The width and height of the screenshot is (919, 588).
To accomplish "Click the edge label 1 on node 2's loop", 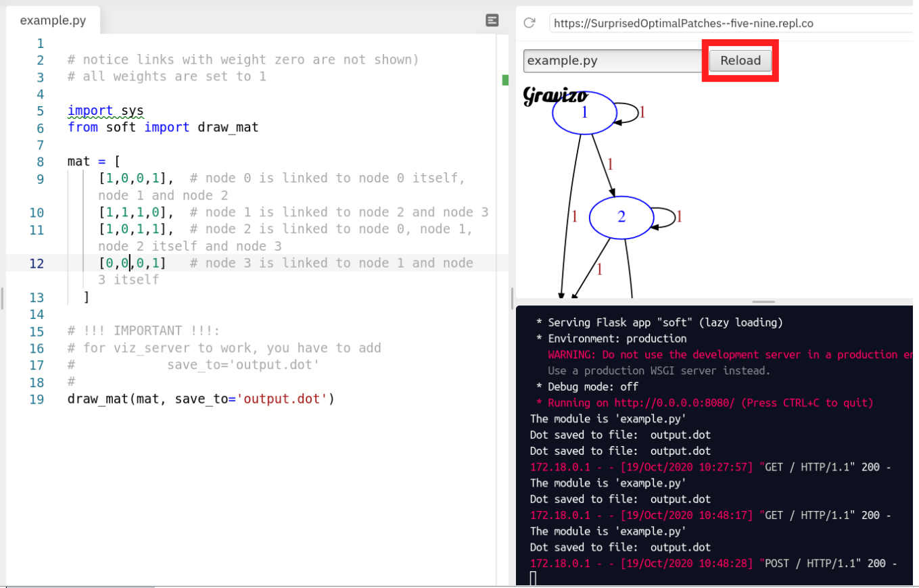I will click(680, 217).
